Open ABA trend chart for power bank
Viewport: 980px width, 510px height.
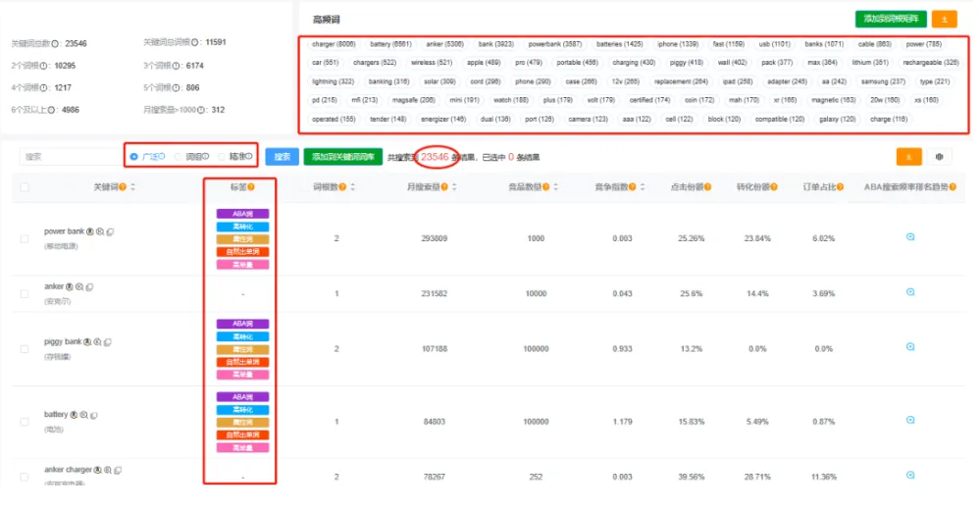(x=910, y=237)
